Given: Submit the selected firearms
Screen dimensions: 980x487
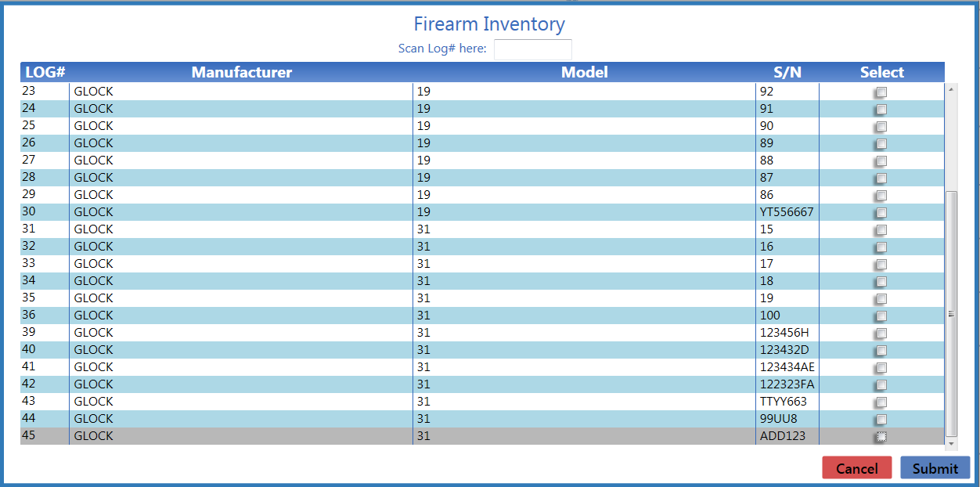Looking at the screenshot, I should [935, 467].
